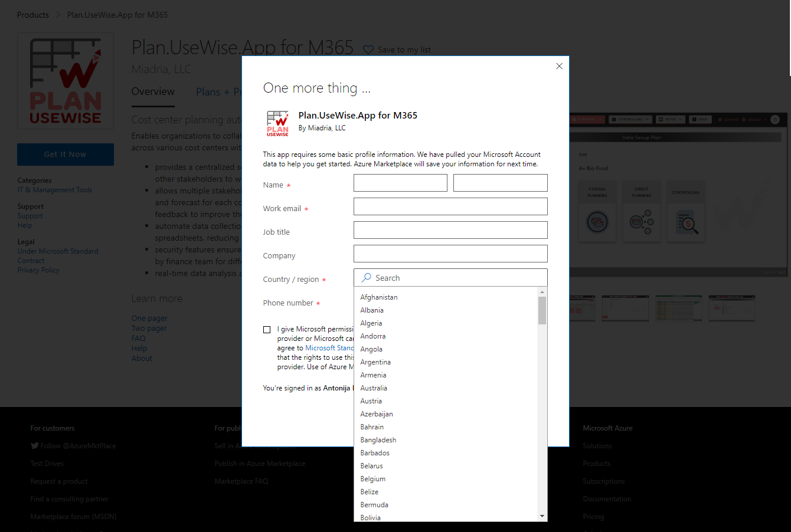Focus the Company field
The image size is (791, 532).
point(450,254)
